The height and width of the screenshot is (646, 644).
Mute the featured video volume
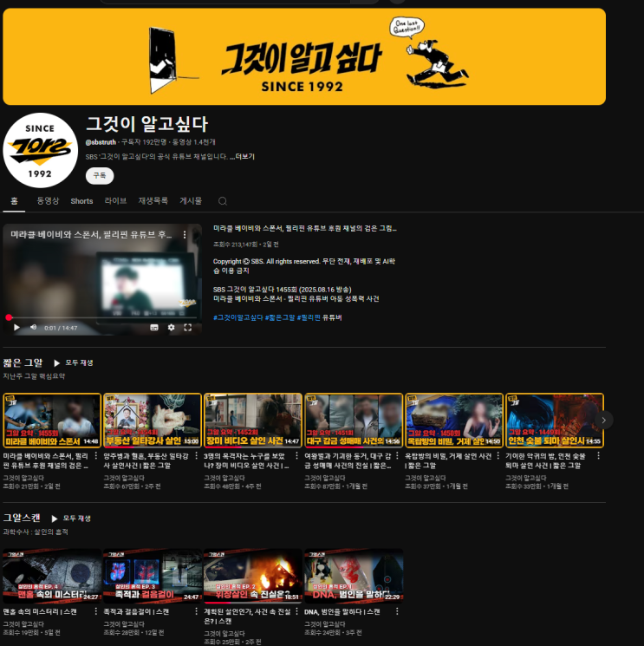(34, 328)
